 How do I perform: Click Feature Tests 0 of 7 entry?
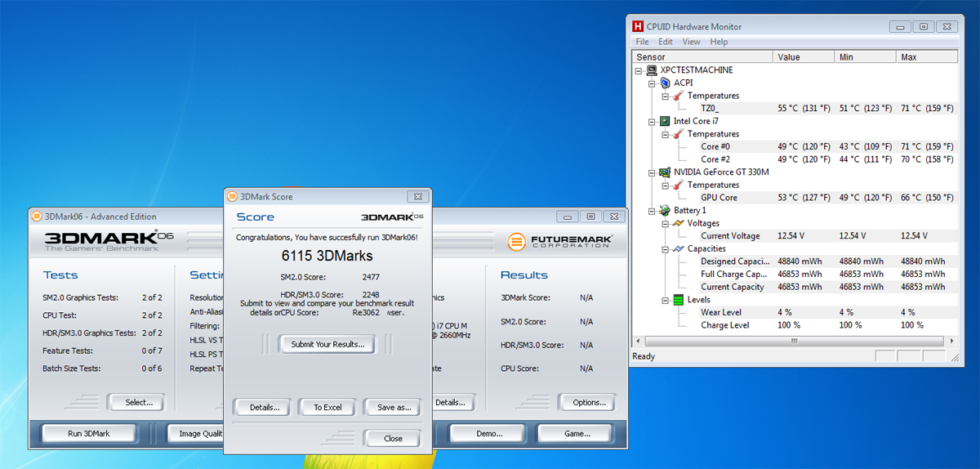[x=102, y=351]
